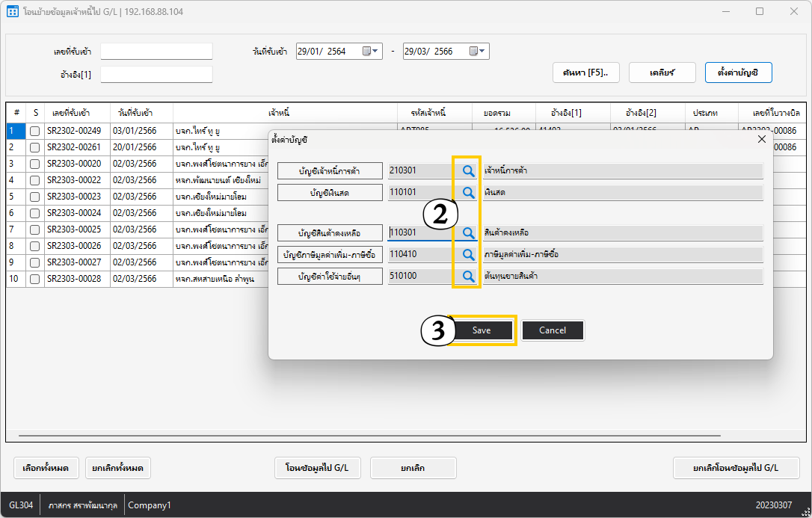Open lookup for บัญชีสินค้าคงเหลือ account
Screen dimensions: 812x518
[x=467, y=233]
